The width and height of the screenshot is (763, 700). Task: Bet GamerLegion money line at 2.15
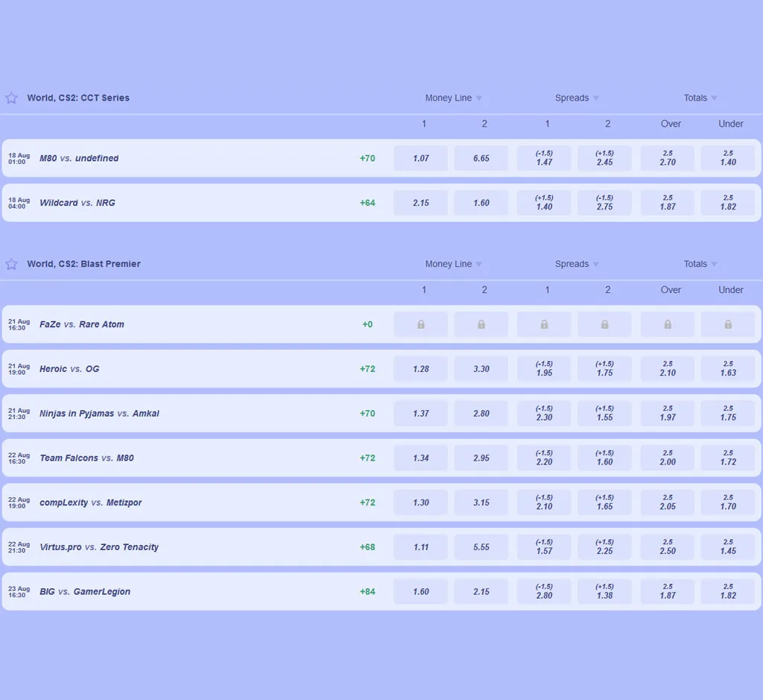[481, 591]
